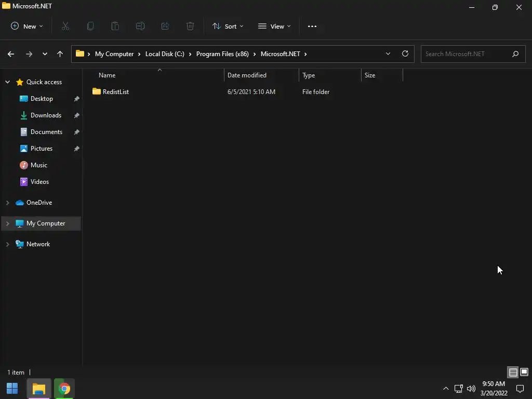Viewport: 532px width, 399px height.
Task: Collapse Quick access tree
Action: pos(7,82)
